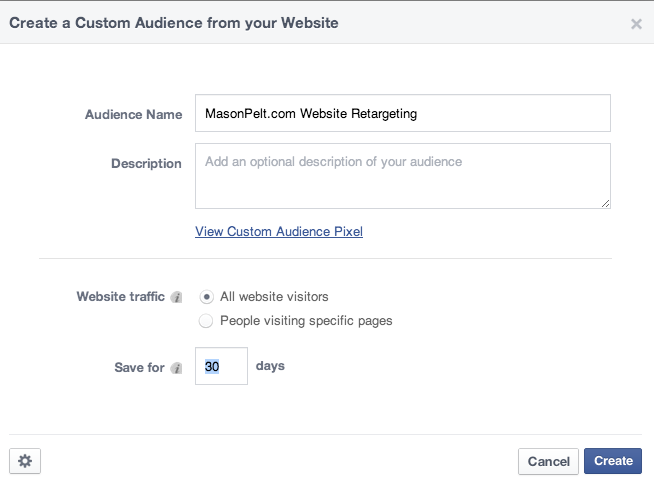Click the People visiting specific pages label text

[x=306, y=321]
